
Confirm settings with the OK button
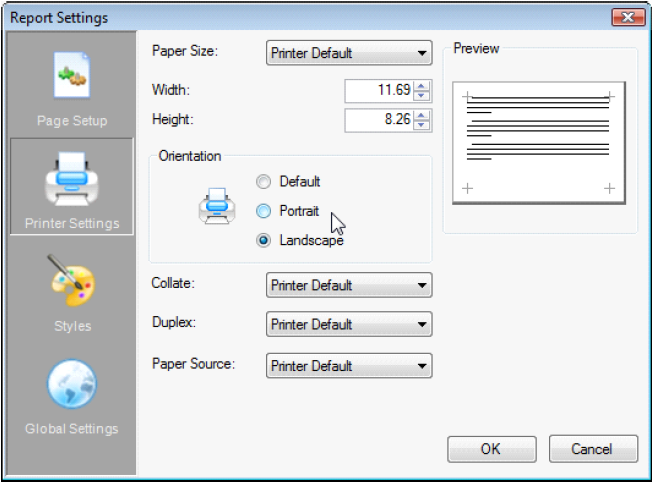(x=492, y=449)
